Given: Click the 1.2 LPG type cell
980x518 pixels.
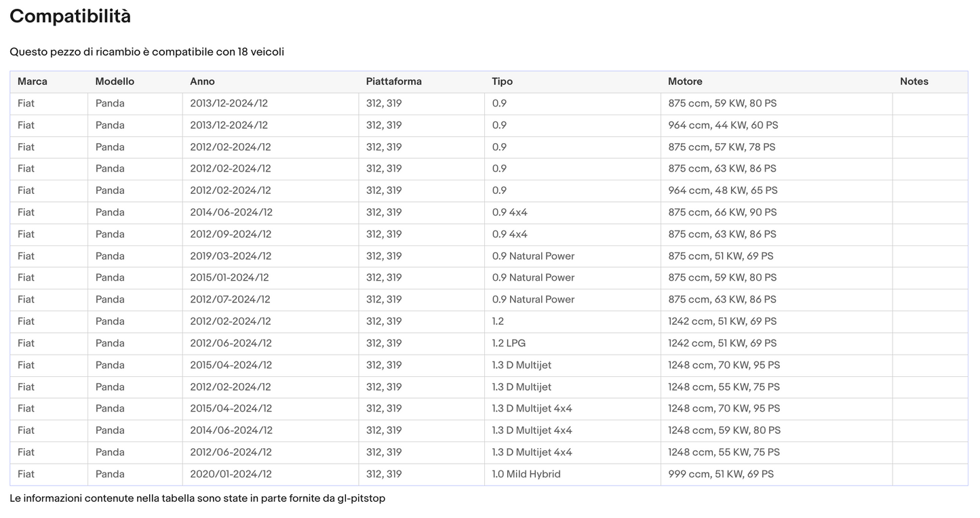Looking at the screenshot, I should coord(509,343).
